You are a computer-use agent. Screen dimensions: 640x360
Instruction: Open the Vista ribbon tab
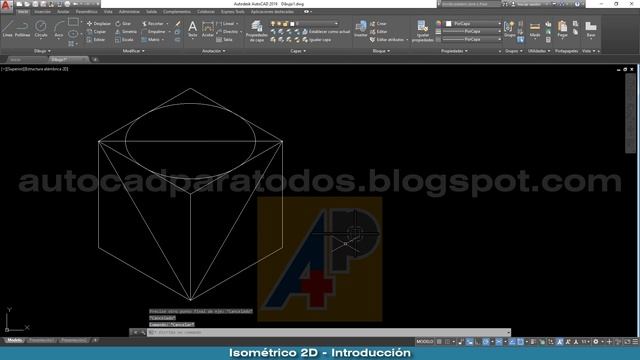tap(108, 12)
